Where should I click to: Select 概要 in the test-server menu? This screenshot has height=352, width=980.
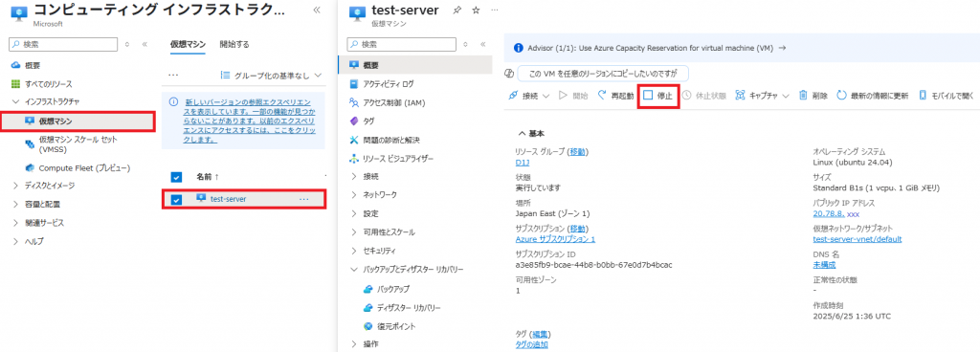click(415, 65)
